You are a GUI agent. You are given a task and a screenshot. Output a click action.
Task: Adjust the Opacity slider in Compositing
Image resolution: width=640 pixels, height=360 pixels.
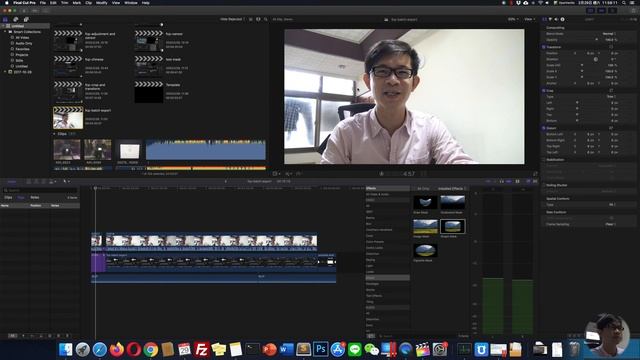pos(597,40)
